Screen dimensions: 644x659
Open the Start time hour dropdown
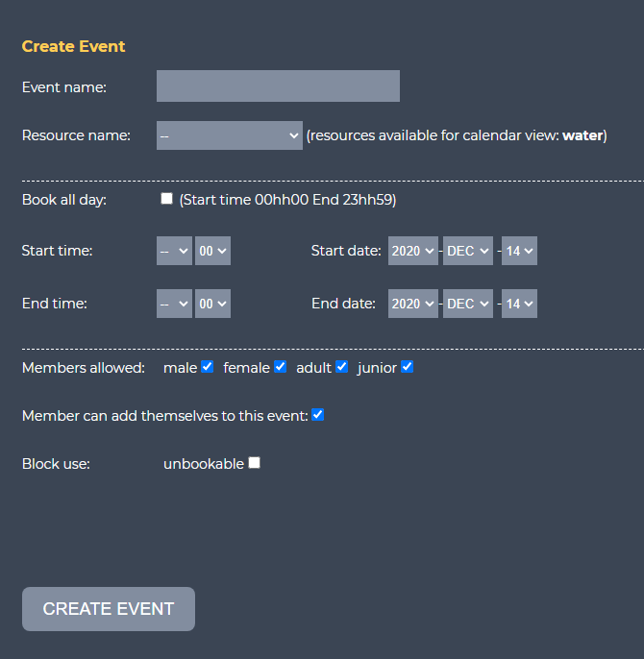(x=174, y=251)
